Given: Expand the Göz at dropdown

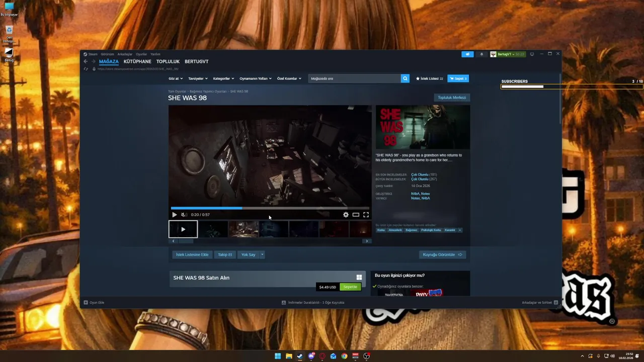Looking at the screenshot, I should (x=176, y=78).
